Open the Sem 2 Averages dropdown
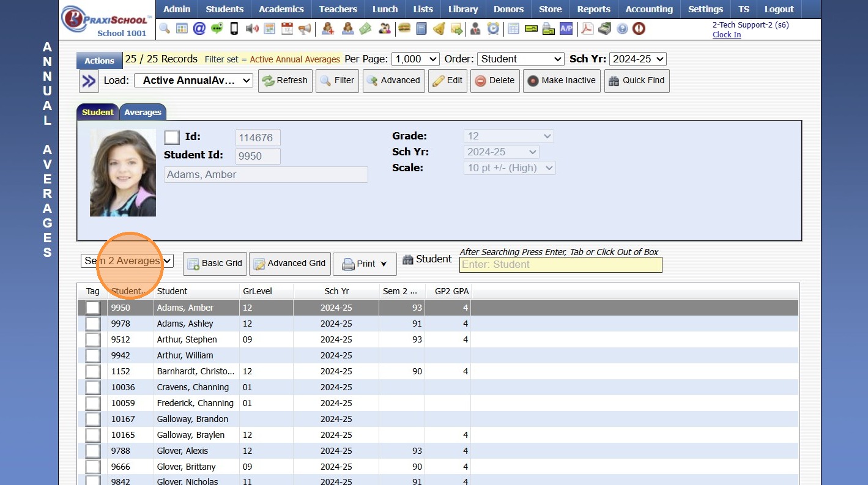This screenshot has width=868, height=485. (x=127, y=261)
